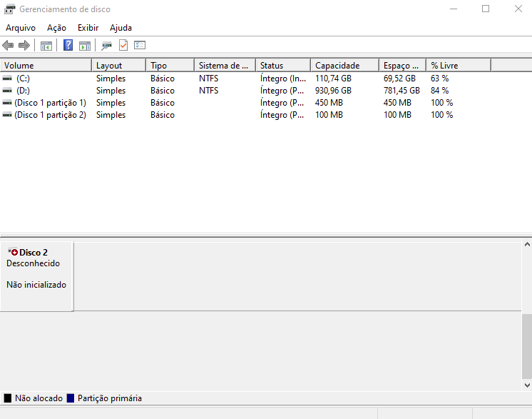
Task: Sort by the Volume column header
Action: 46,65
